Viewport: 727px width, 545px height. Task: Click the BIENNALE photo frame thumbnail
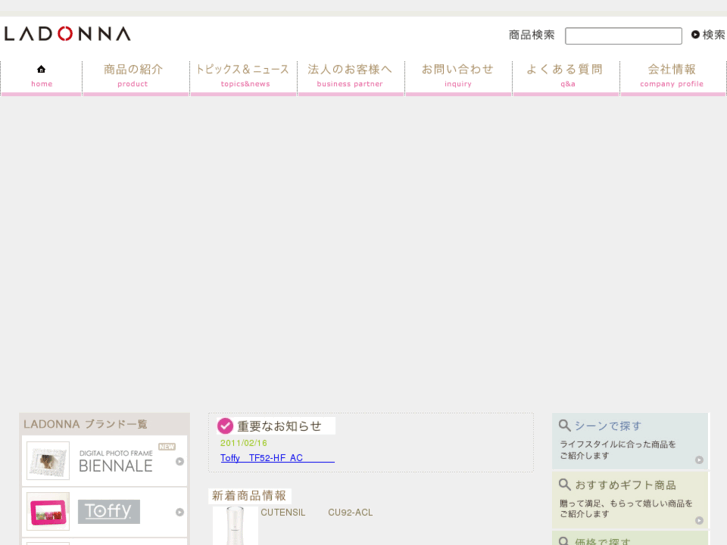(48, 460)
